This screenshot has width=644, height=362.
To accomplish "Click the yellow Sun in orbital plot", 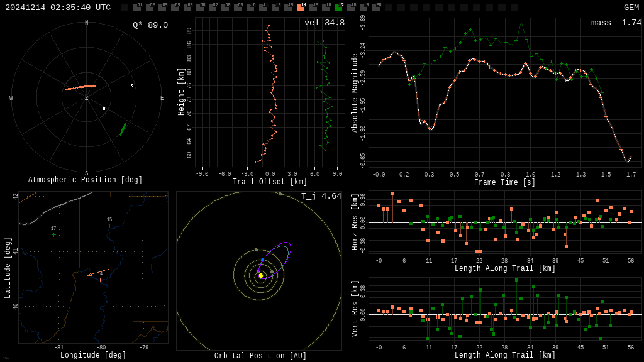I will (x=260, y=275).
